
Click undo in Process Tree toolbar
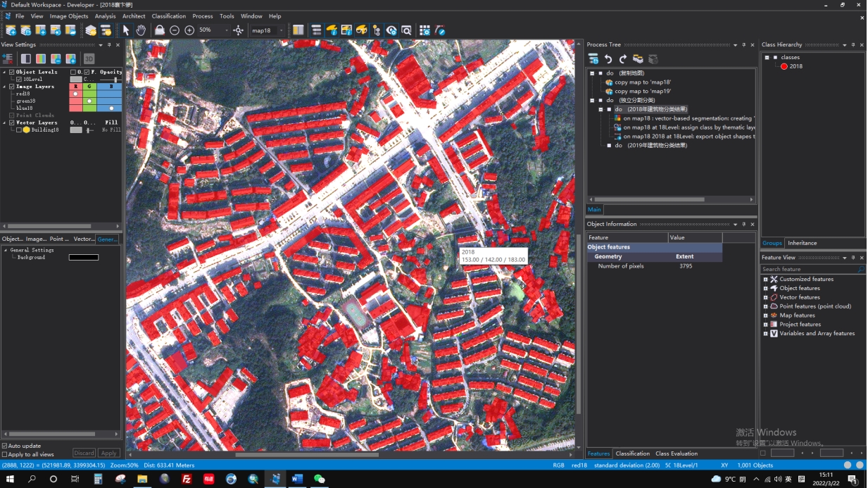click(x=608, y=59)
